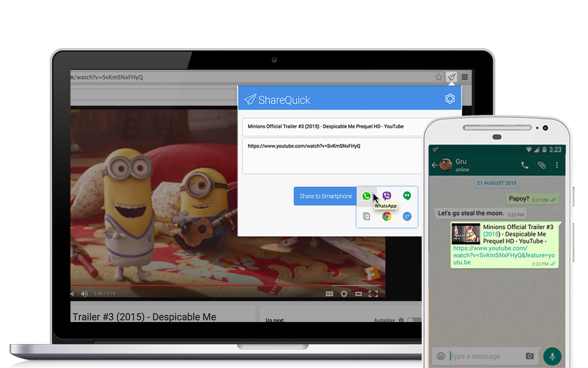The width and height of the screenshot is (588, 368).
Task: Select the blue paper-plane share icon
Action: pyautogui.click(x=407, y=216)
